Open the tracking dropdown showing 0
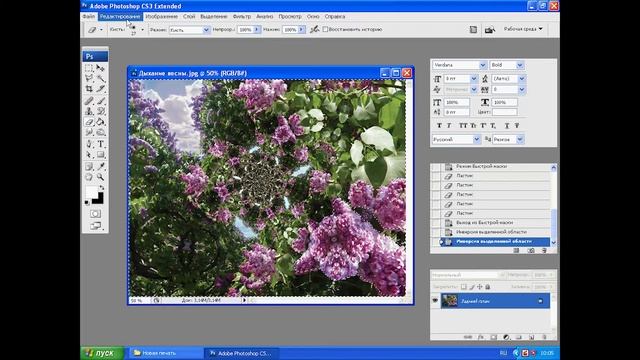Screen dimensions: 640x360 coord(521,89)
